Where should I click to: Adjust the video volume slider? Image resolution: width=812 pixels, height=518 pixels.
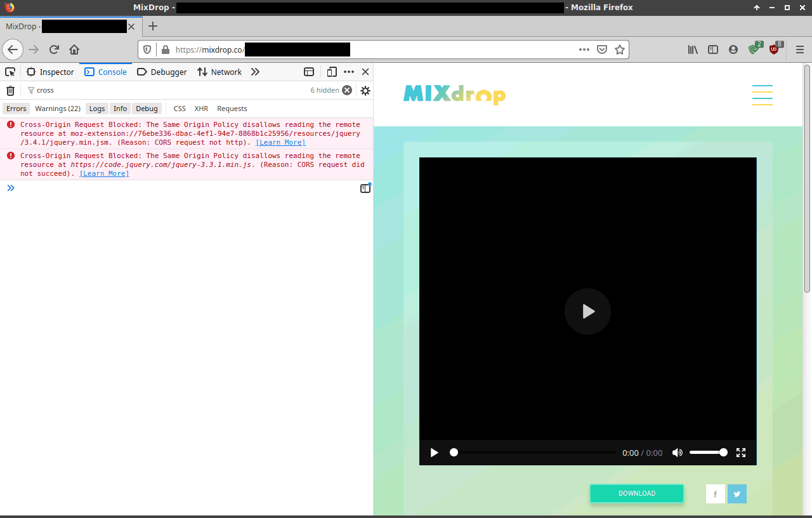[x=709, y=453]
